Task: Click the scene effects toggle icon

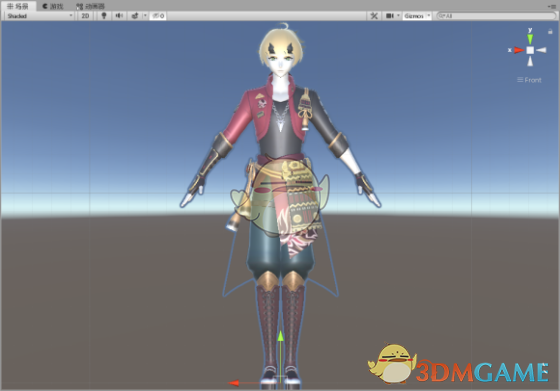Action: coord(135,16)
